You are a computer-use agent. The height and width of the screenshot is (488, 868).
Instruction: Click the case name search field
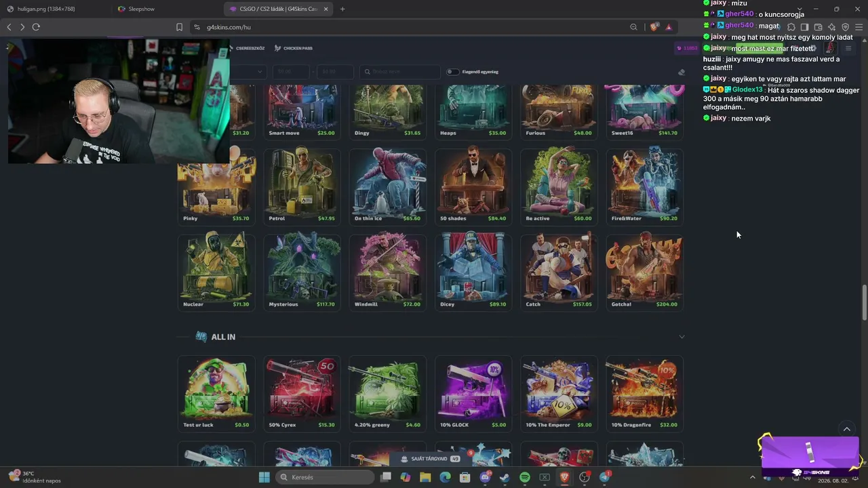point(400,72)
